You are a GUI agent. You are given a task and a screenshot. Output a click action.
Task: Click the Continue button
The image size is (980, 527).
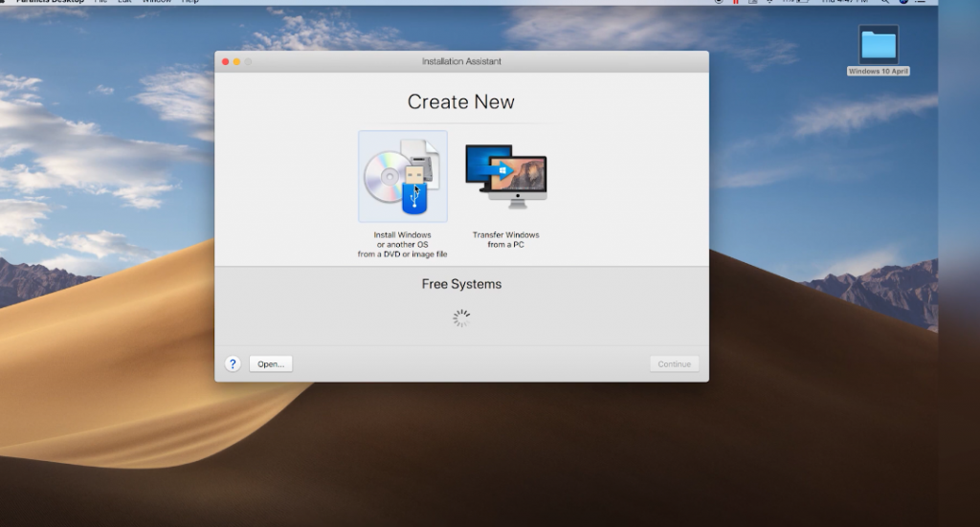[x=675, y=364]
